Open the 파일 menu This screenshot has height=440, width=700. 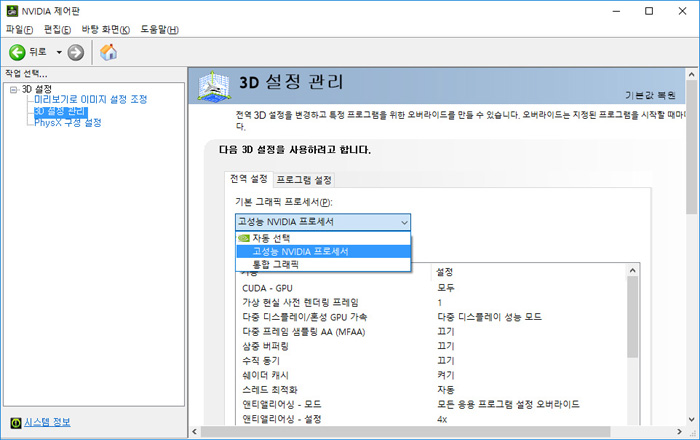19,29
